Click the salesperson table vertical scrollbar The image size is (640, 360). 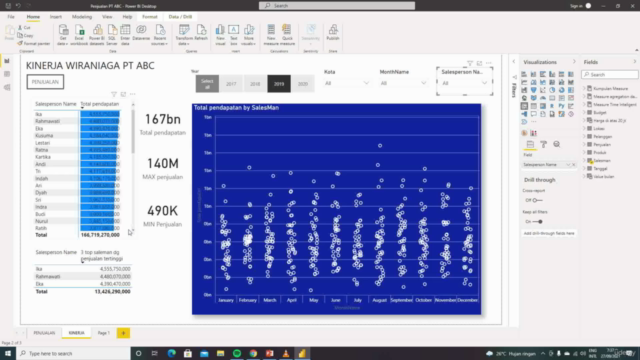pyautogui.click(x=133, y=131)
